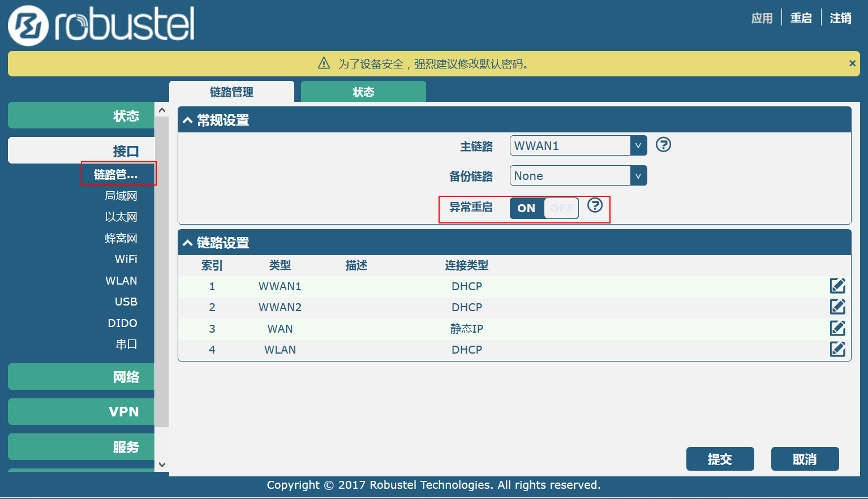Viewport: 868px width, 499px height.
Task: Click the Robustel logo
Action: pyautogui.click(x=102, y=25)
